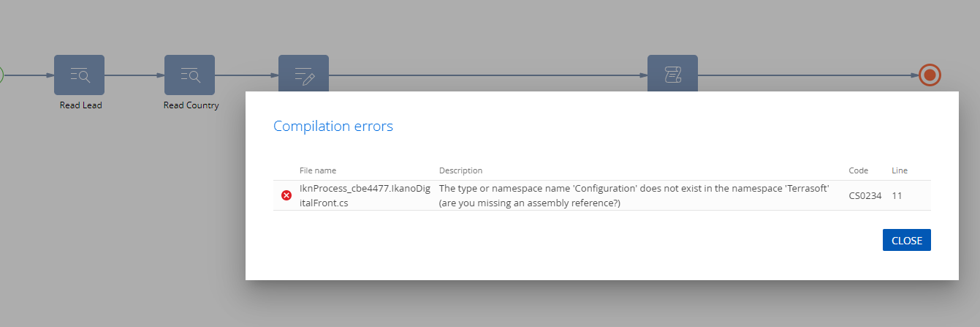The image size is (980, 327).
Task: Click the 'Read Lead' caption label
Action: (x=80, y=105)
